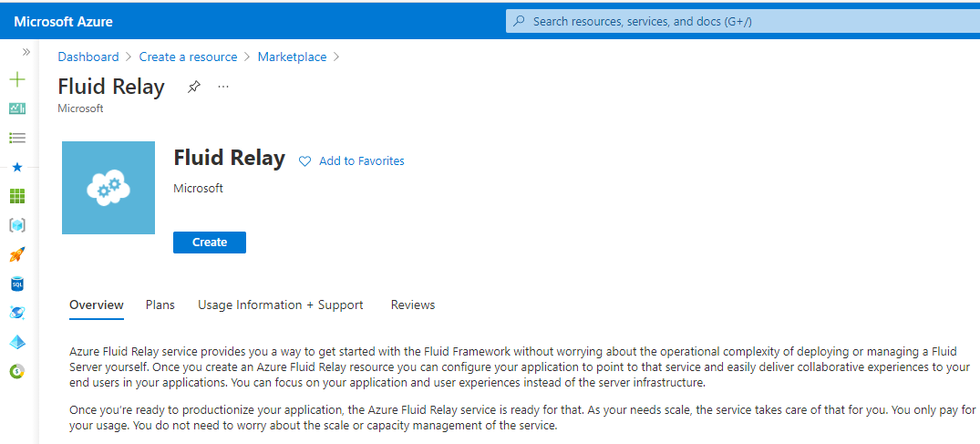Open Resource groups cube icon
Viewport: 980px width, 444px height.
point(17,225)
